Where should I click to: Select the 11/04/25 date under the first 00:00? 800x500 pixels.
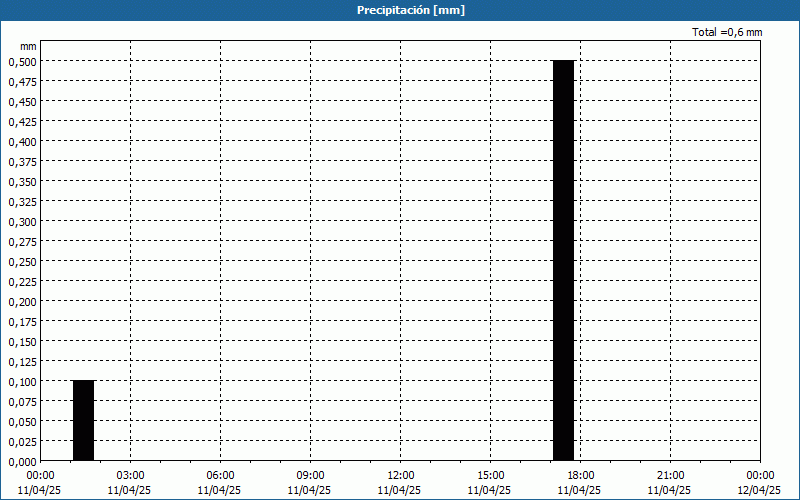[x=39, y=490]
